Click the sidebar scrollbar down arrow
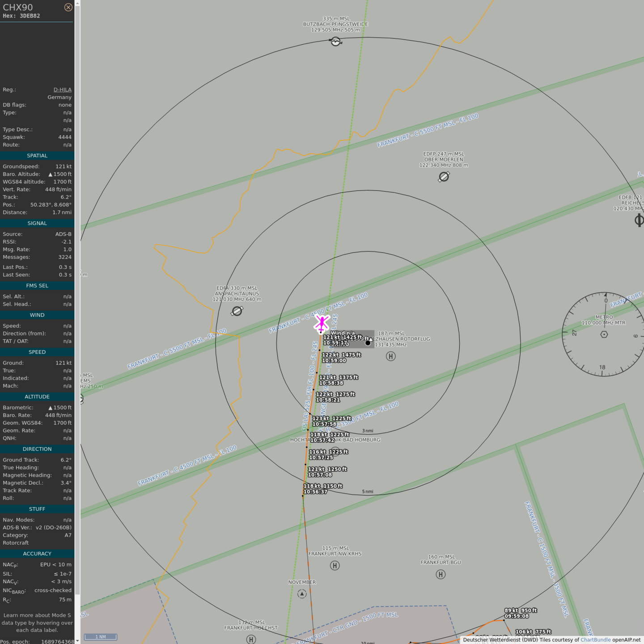This screenshot has width=644, height=644. (77, 640)
